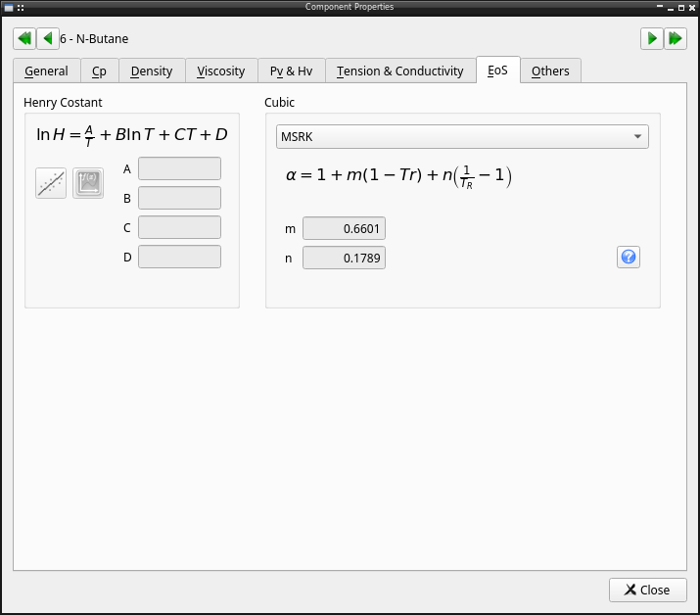The width and height of the screenshot is (700, 615).
Task: Minimize the Component Properties window
Action: coord(671,8)
